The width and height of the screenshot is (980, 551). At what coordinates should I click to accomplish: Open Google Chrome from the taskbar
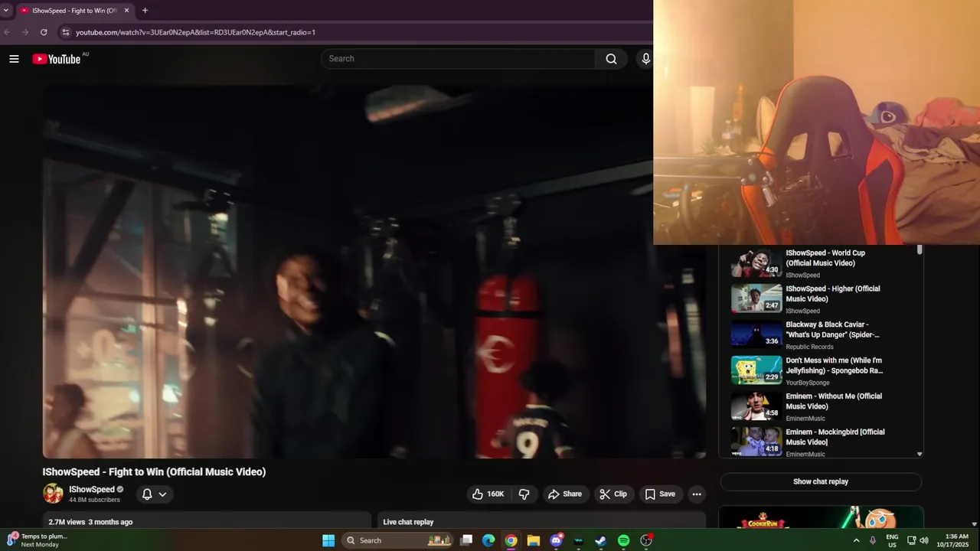pyautogui.click(x=511, y=540)
